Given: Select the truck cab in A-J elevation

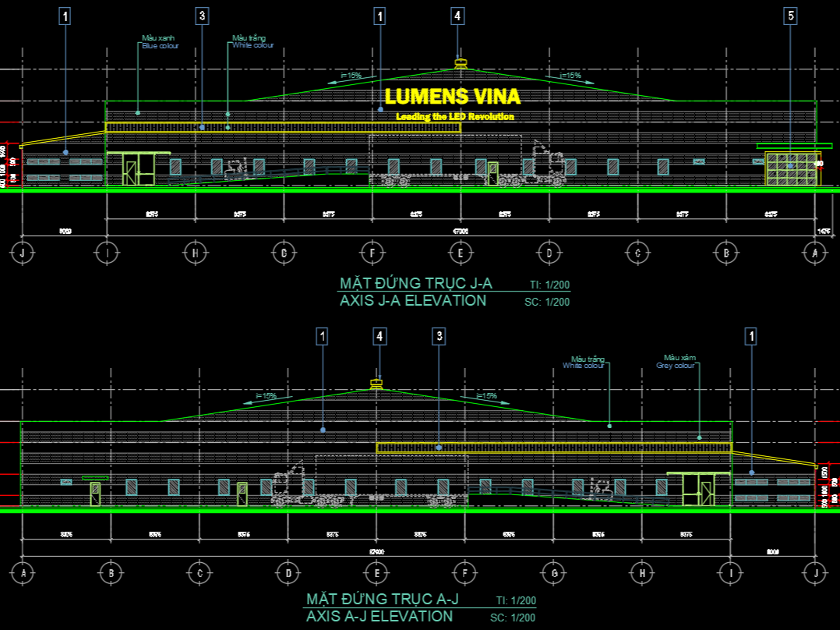Looking at the screenshot, I should coord(289,483).
